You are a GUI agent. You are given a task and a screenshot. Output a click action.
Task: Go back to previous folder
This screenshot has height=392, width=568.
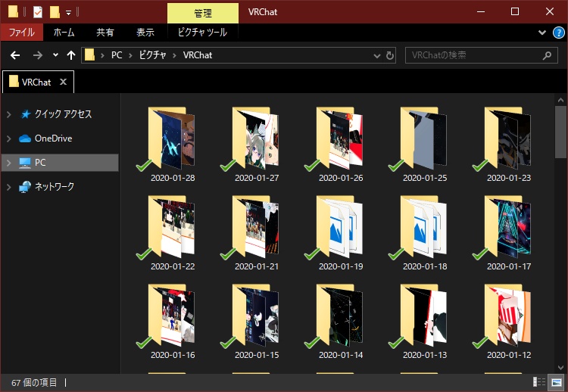tap(15, 55)
